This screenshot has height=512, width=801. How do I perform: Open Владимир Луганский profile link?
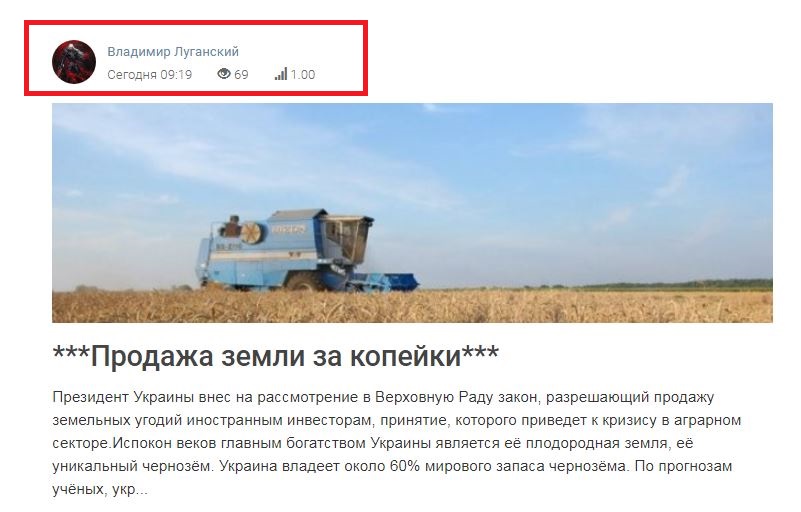pyautogui.click(x=173, y=52)
